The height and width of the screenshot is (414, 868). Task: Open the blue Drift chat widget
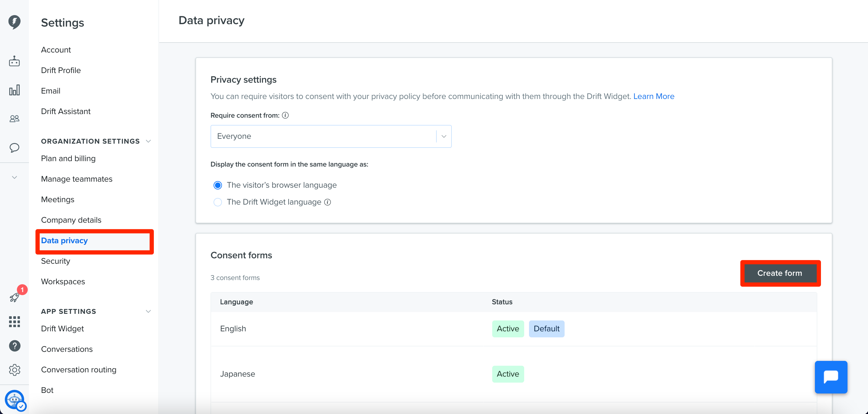(x=831, y=377)
